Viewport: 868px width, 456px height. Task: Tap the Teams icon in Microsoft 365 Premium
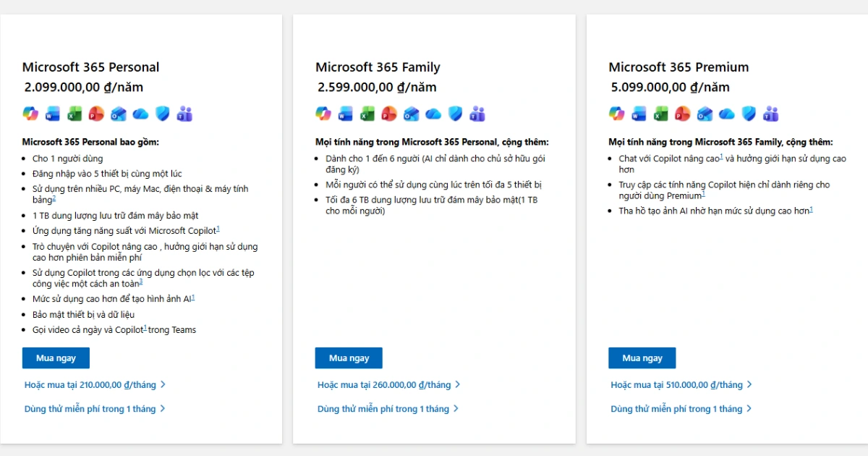[772, 114]
